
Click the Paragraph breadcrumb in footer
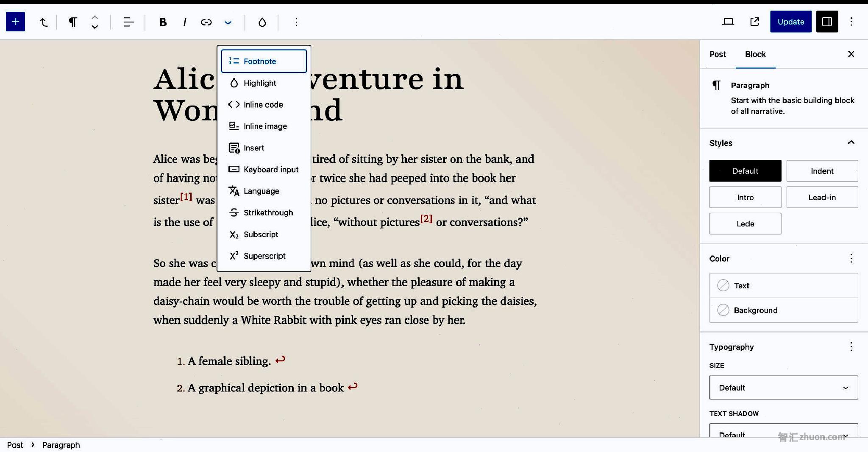(x=61, y=445)
